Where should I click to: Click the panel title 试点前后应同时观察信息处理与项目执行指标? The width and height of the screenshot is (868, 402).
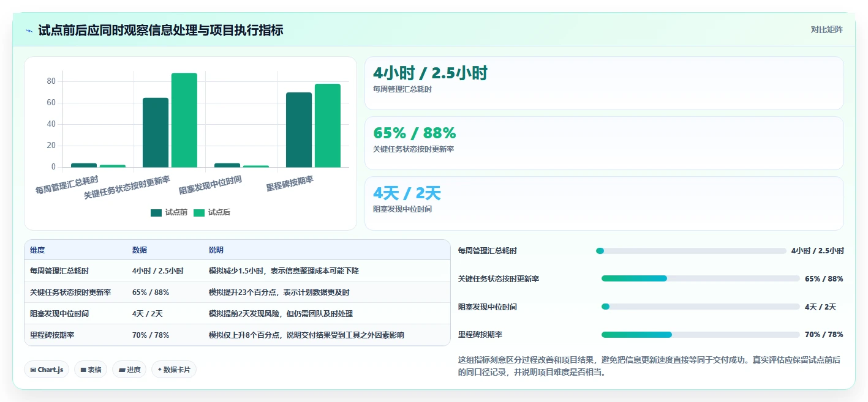160,31
